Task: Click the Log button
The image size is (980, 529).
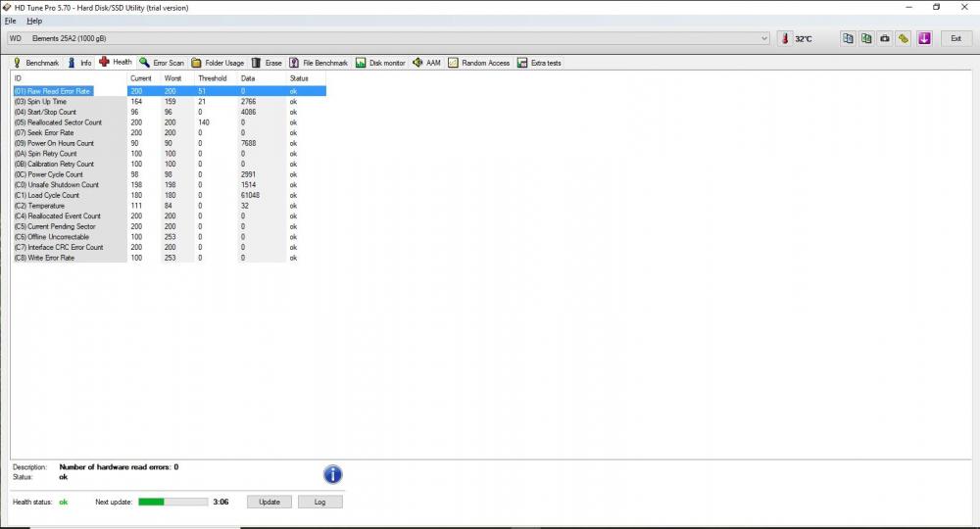Action: pos(319,502)
